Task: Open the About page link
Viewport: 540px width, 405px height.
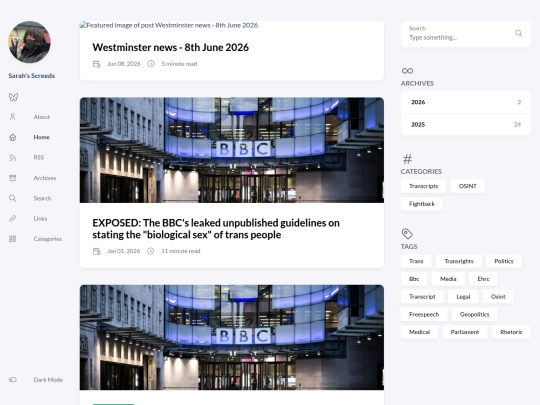Action: coord(42,117)
